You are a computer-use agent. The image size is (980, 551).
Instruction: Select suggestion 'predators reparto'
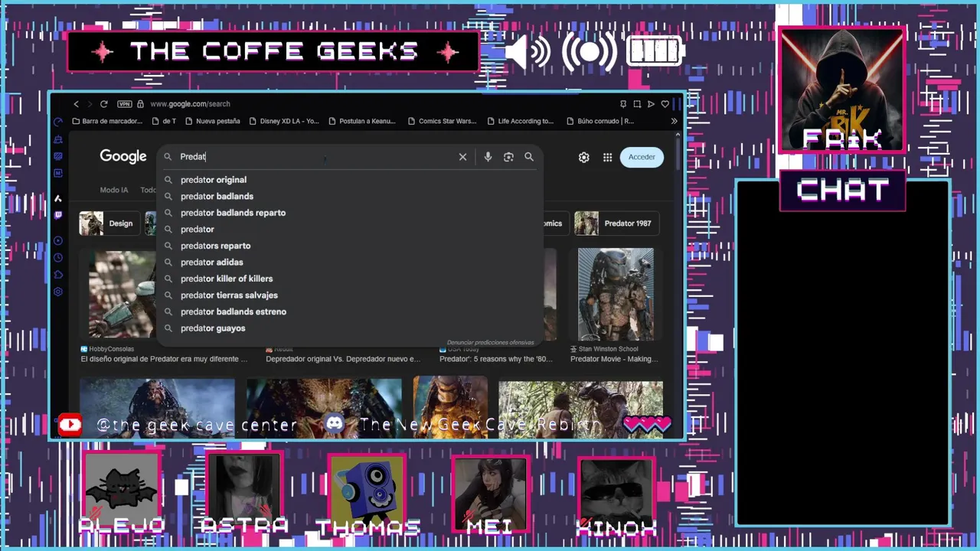pyautogui.click(x=350, y=246)
